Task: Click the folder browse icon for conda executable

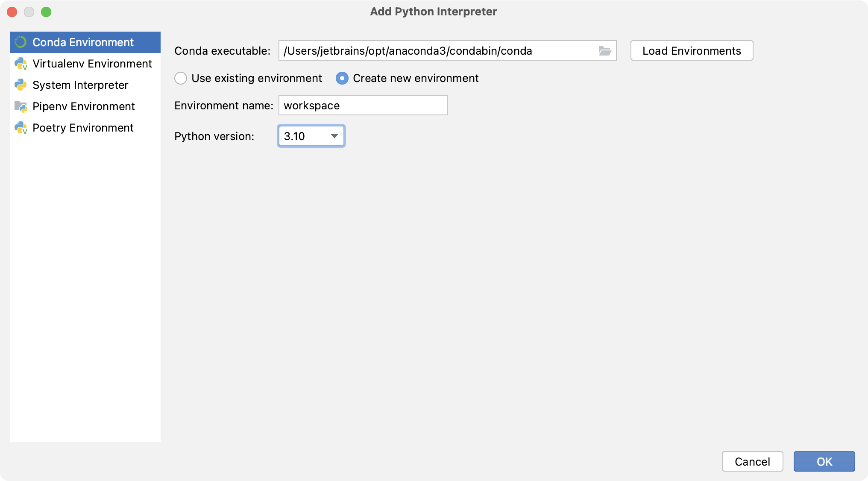Action: click(605, 51)
